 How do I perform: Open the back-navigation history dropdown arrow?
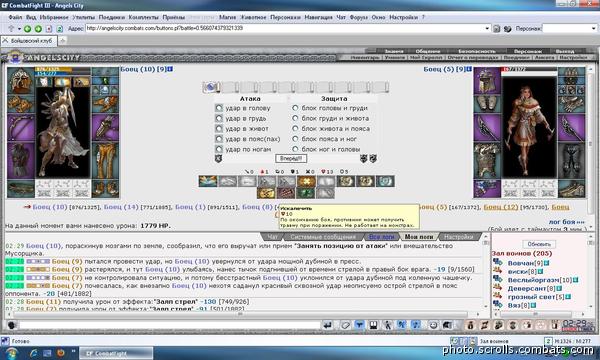point(19,29)
